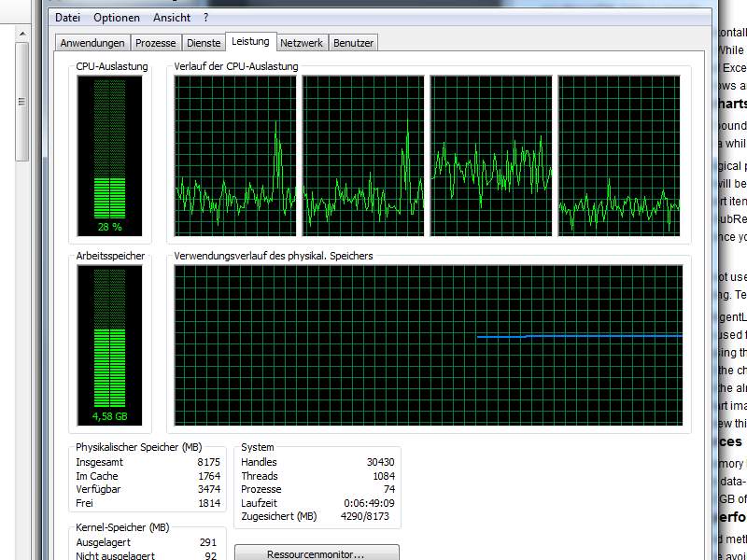Open the Datei menu
The width and height of the screenshot is (747, 560).
coord(67,18)
